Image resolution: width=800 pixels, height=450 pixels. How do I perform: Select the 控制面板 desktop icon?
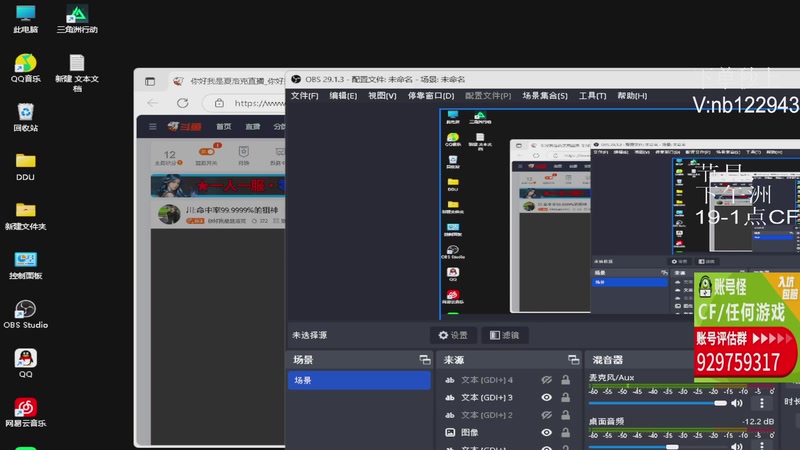[x=25, y=265]
